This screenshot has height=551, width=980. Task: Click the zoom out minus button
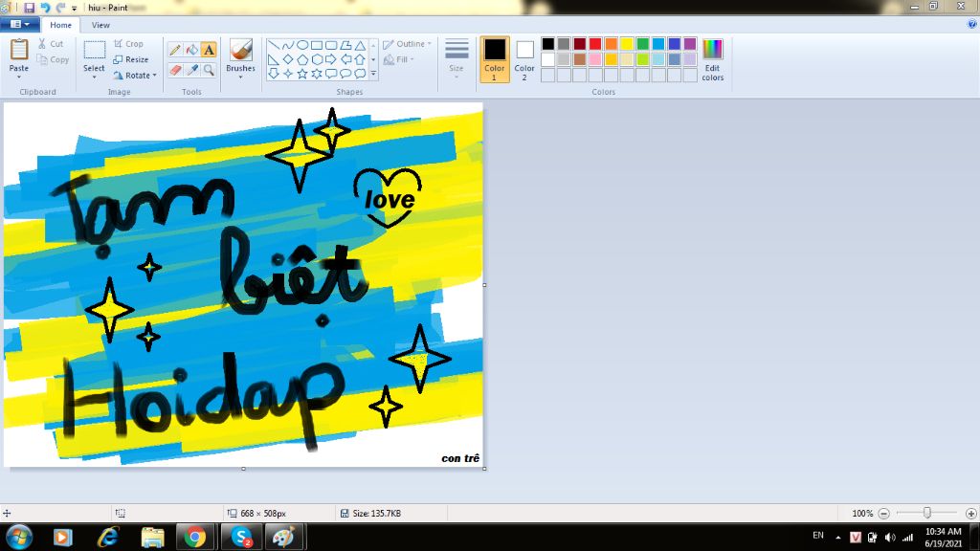(x=883, y=514)
